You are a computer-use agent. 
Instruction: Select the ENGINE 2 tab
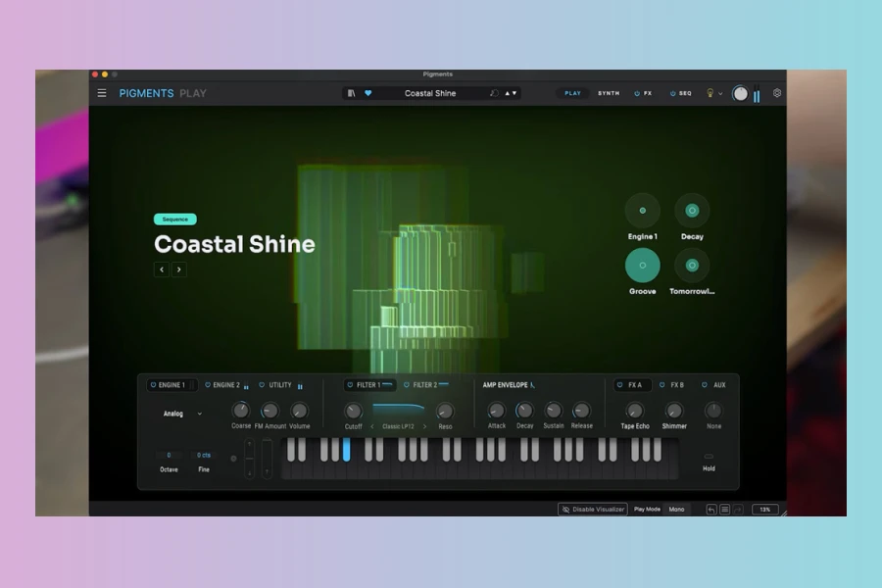tap(226, 385)
